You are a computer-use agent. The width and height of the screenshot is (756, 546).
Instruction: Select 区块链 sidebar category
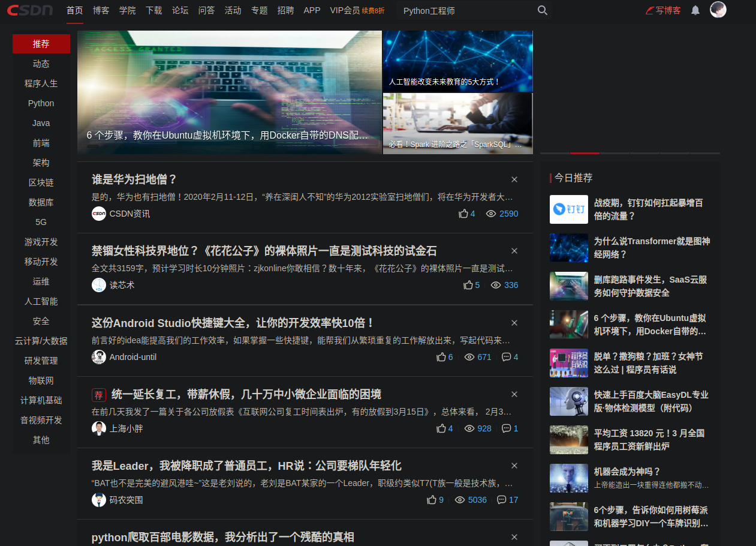tap(41, 182)
